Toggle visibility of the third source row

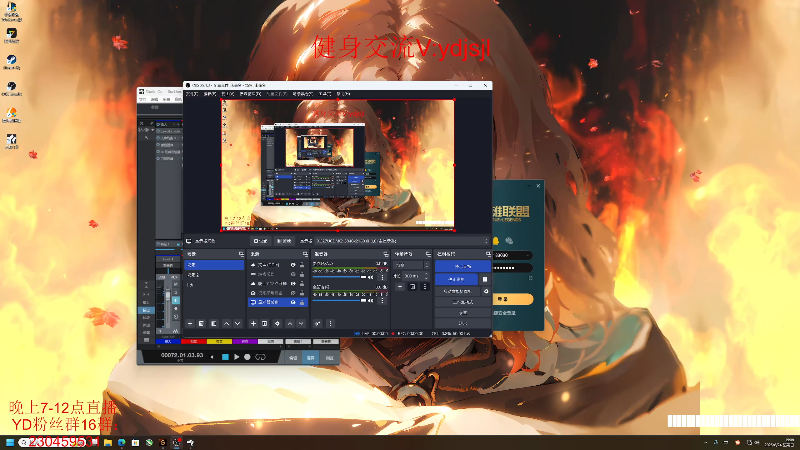tap(293, 284)
